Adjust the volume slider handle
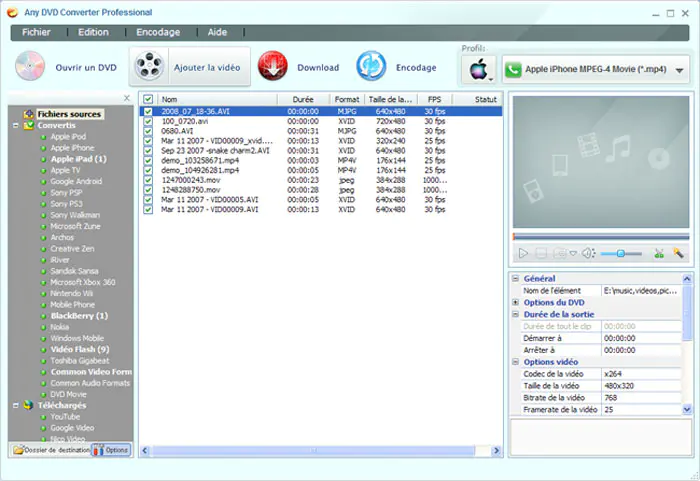Image resolution: width=700 pixels, height=481 pixels. [x=621, y=254]
